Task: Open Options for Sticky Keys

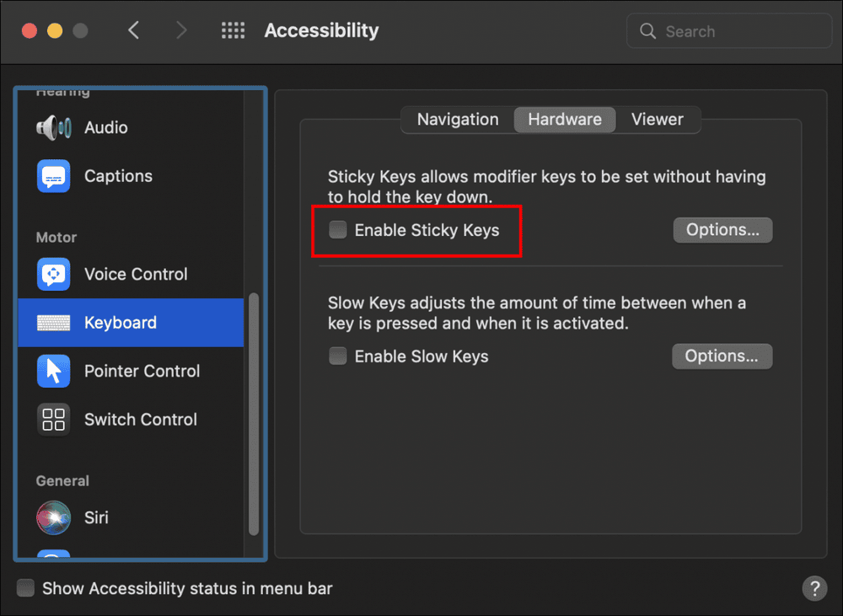Action: [x=722, y=230]
